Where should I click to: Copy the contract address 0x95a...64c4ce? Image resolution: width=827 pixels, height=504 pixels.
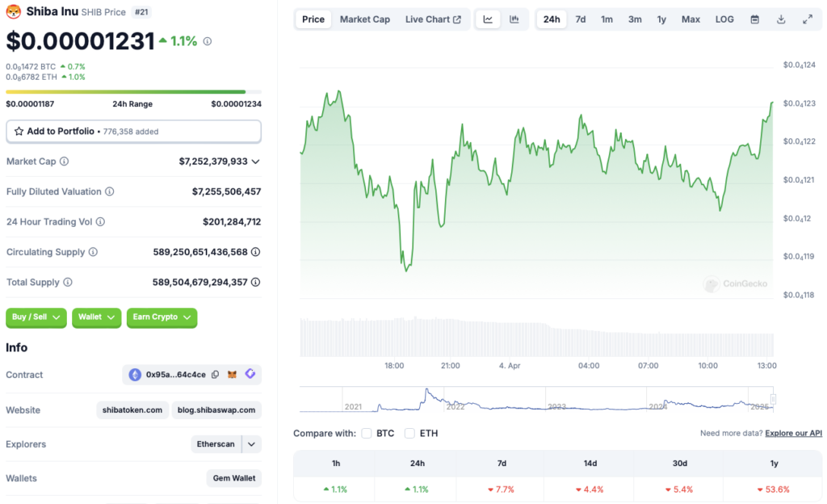tap(215, 375)
